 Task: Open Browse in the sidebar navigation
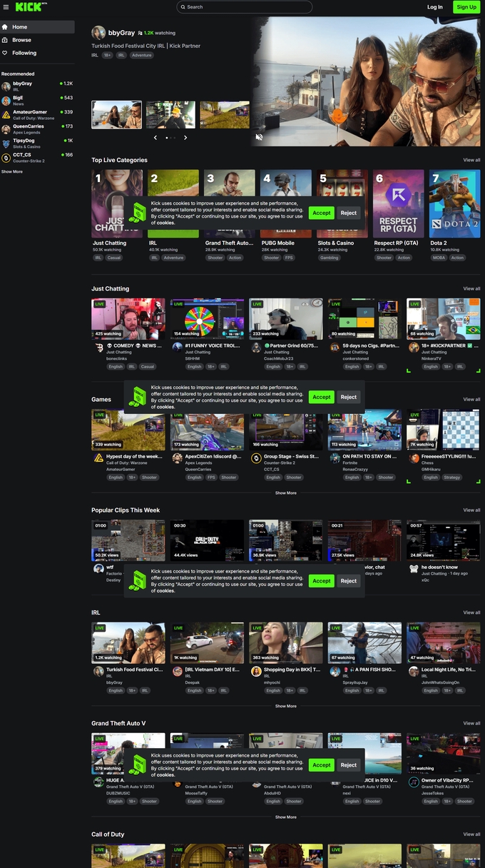[x=37, y=40]
